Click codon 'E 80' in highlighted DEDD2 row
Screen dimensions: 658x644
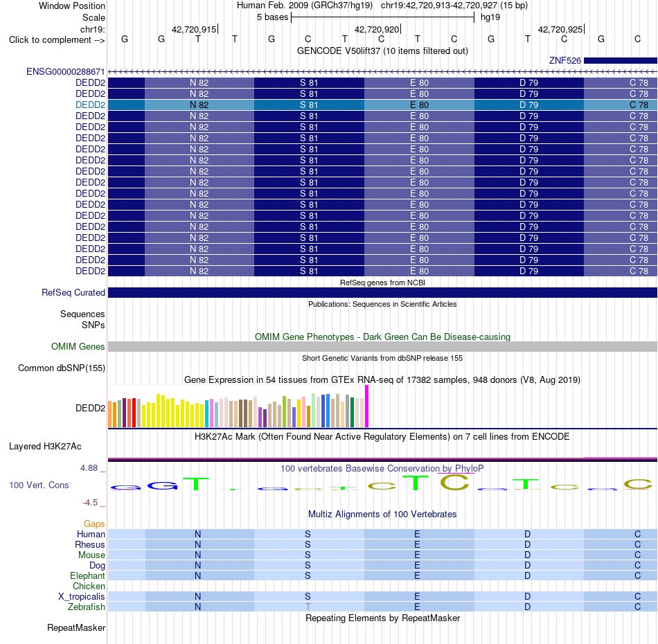[x=419, y=105]
